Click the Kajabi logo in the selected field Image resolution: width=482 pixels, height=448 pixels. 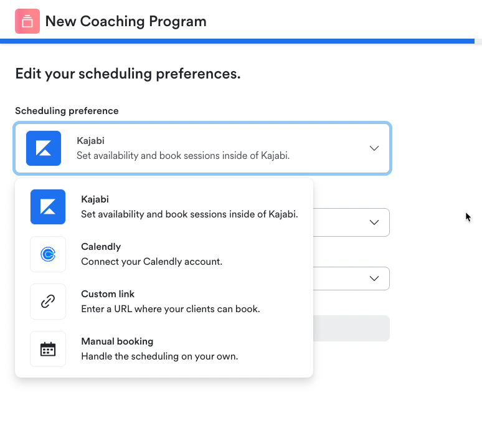[x=44, y=148]
